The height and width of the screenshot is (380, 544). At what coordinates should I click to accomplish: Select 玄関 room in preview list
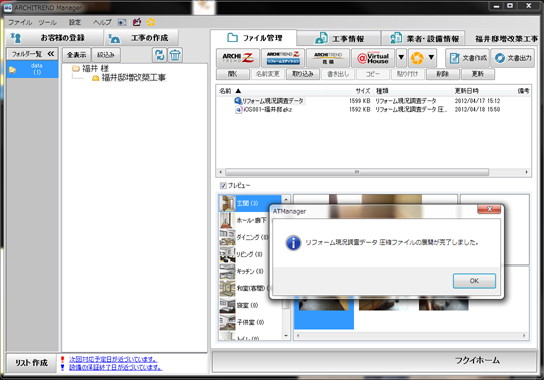pos(250,203)
